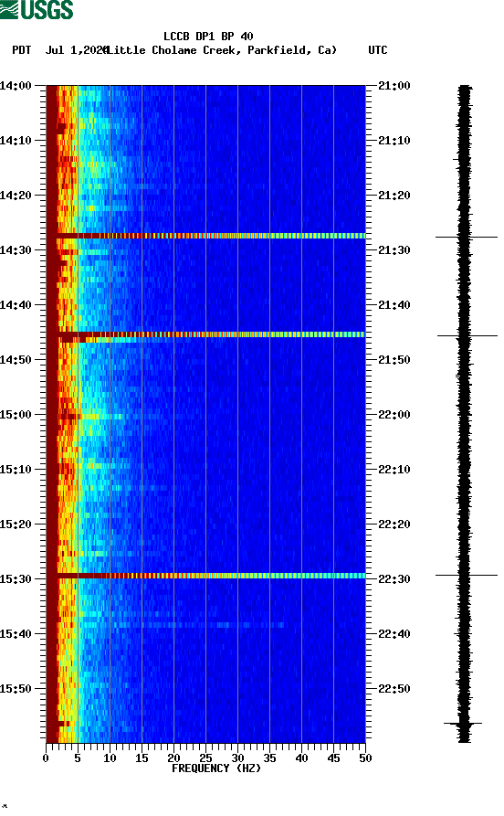
Task: Click the '22:00' UTC time label
Action: (x=394, y=415)
